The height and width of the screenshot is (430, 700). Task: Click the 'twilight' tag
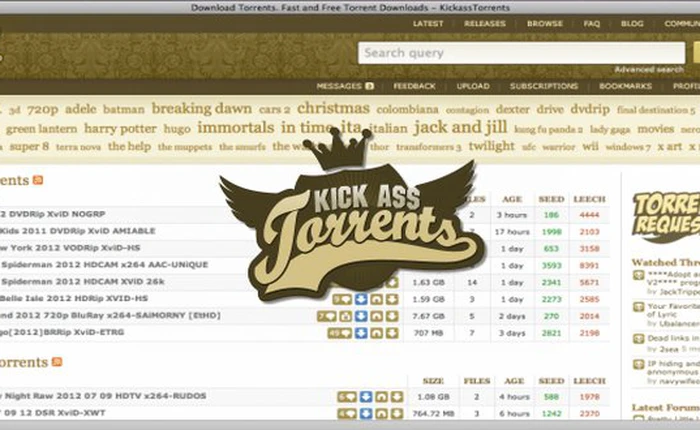pos(492,146)
